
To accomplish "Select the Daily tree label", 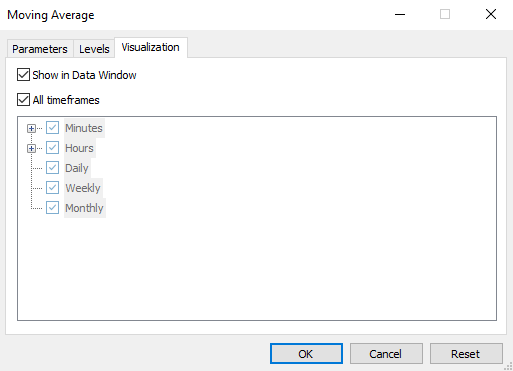I will [x=77, y=168].
